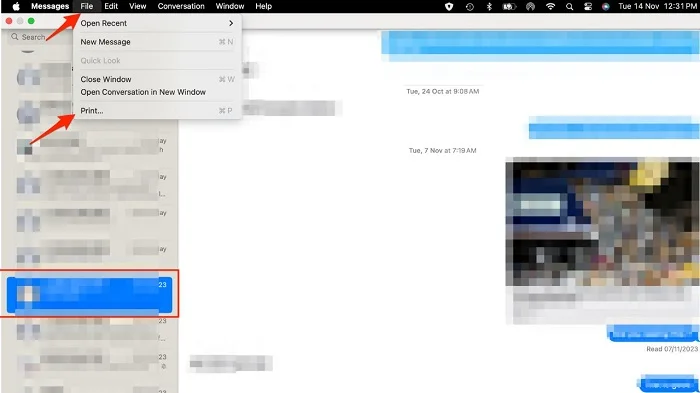Click the Siri icon in menu bar

[x=605, y=6]
